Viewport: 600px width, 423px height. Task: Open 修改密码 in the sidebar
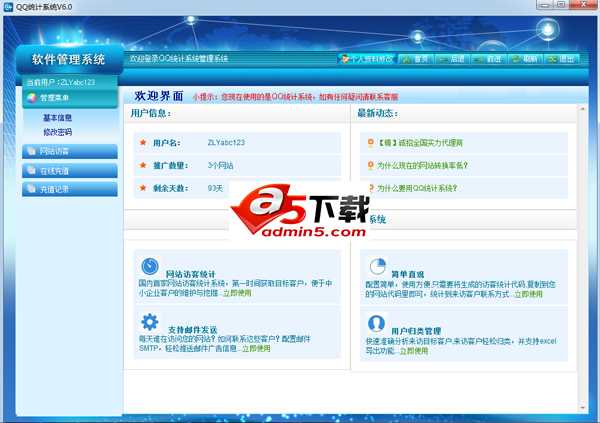[x=57, y=132]
